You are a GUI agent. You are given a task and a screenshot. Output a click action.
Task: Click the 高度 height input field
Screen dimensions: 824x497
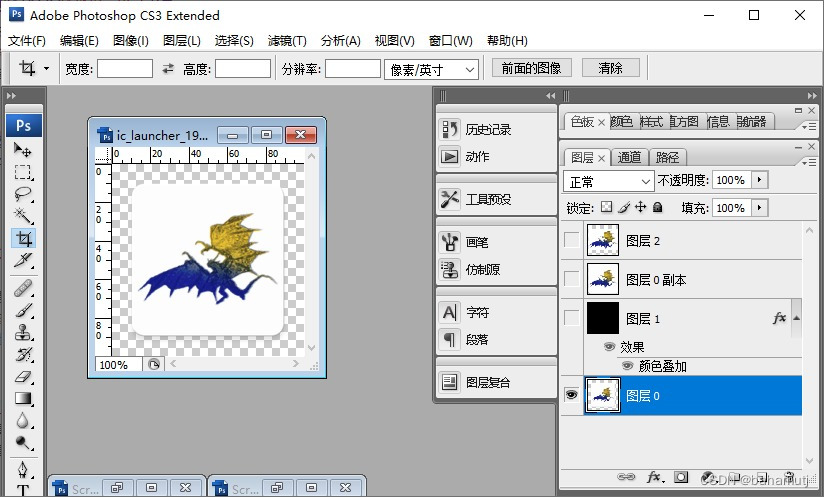(243, 68)
